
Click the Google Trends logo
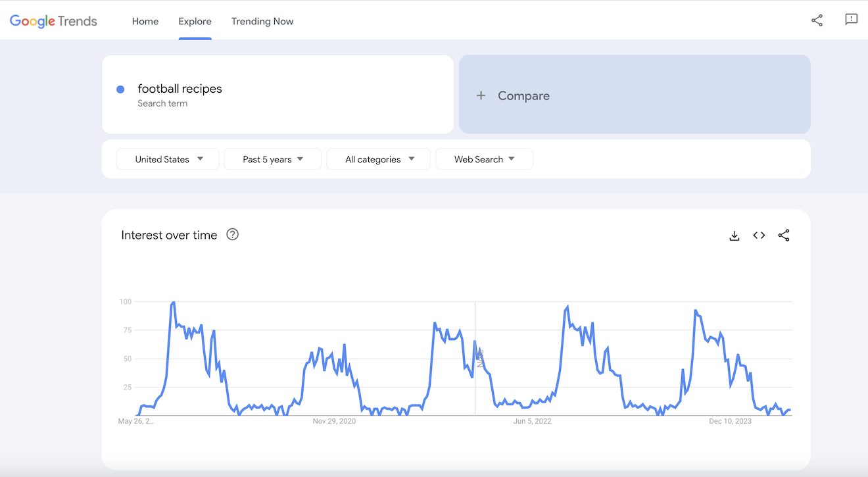[53, 21]
